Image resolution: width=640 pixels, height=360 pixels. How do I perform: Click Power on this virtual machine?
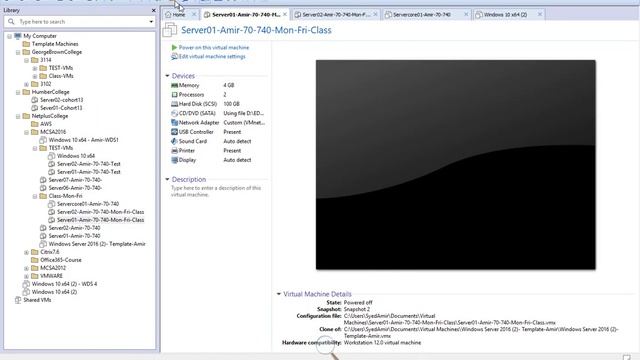point(213,47)
